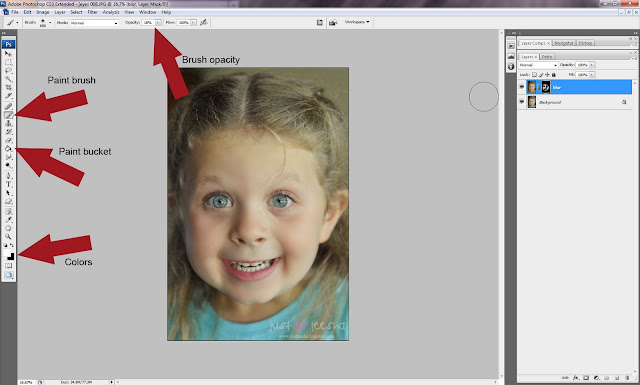The width and height of the screenshot is (640, 385).
Task: Open brush Flow slider arrow
Action: click(x=193, y=22)
